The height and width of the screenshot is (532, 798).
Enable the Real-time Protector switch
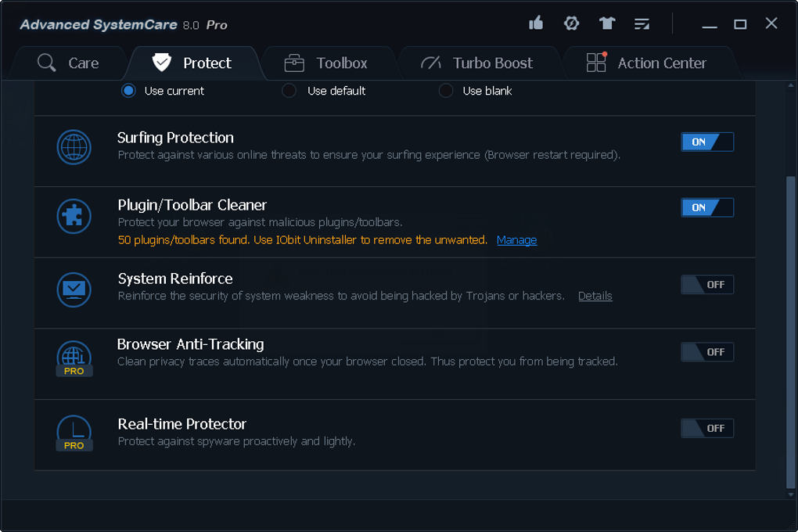[x=706, y=429]
